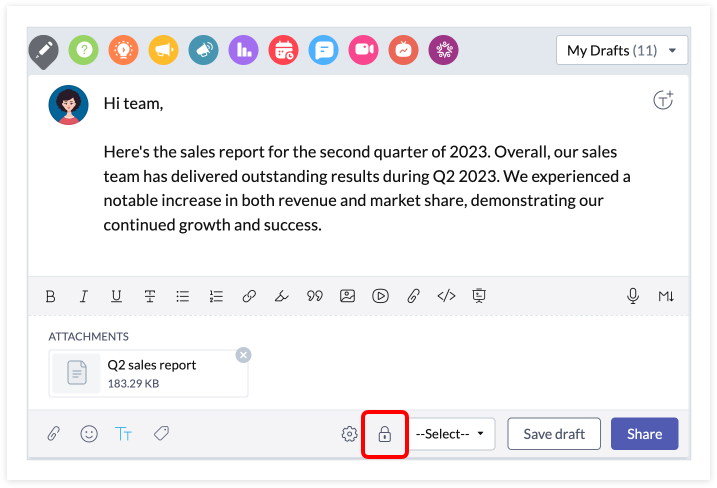This screenshot has width=717, height=488.
Task: Insert a hyperlink with chain icon
Action: click(x=249, y=296)
